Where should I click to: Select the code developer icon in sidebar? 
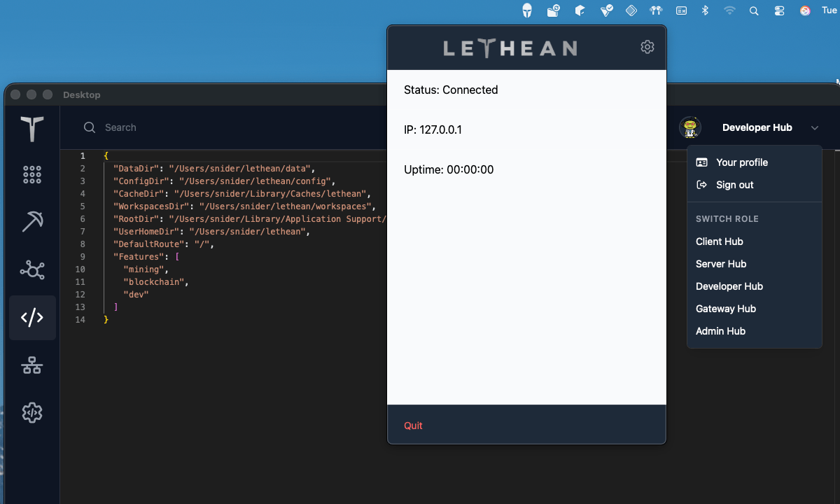[x=32, y=318]
